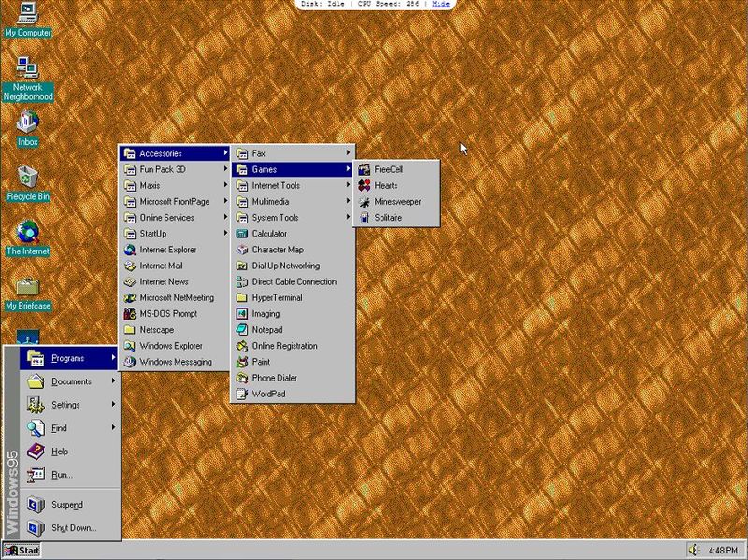Launch Paint from Accessories
This screenshot has width=748, height=560.
(x=293, y=362)
